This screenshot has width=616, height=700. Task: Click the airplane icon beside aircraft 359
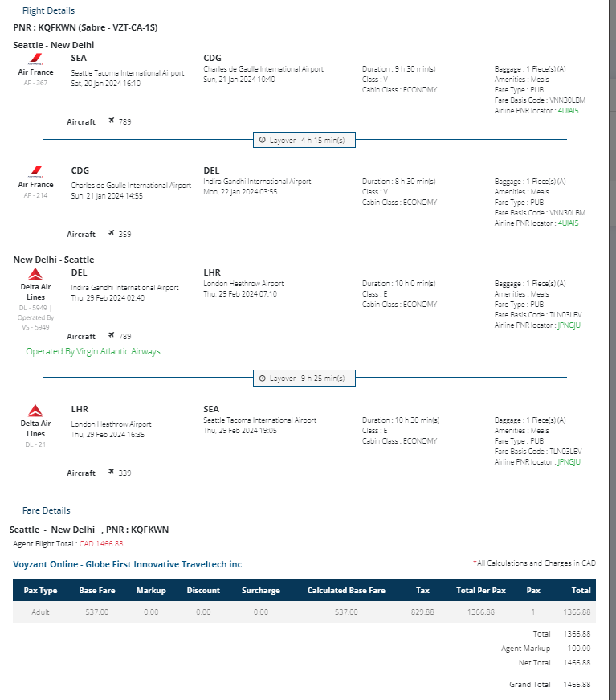tap(112, 234)
